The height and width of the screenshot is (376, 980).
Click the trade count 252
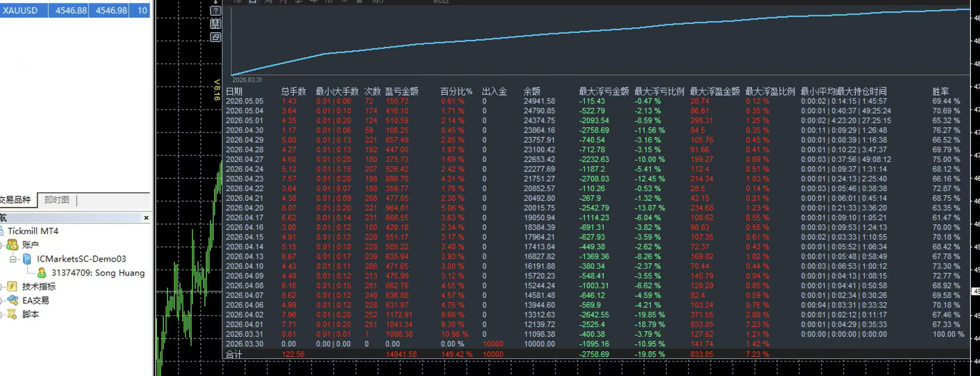[x=371, y=315]
